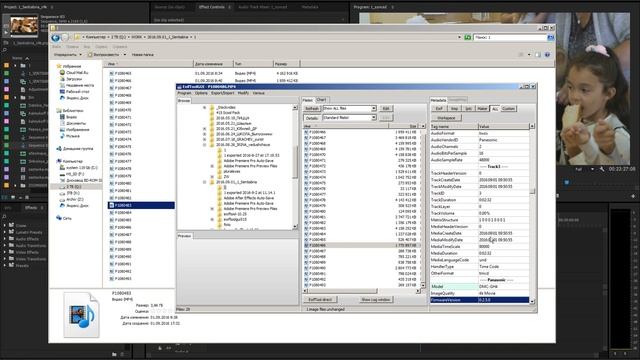The width and height of the screenshot is (640, 360).
Task: Open the Various menu in ExifToolGUI
Action: [x=258, y=93]
